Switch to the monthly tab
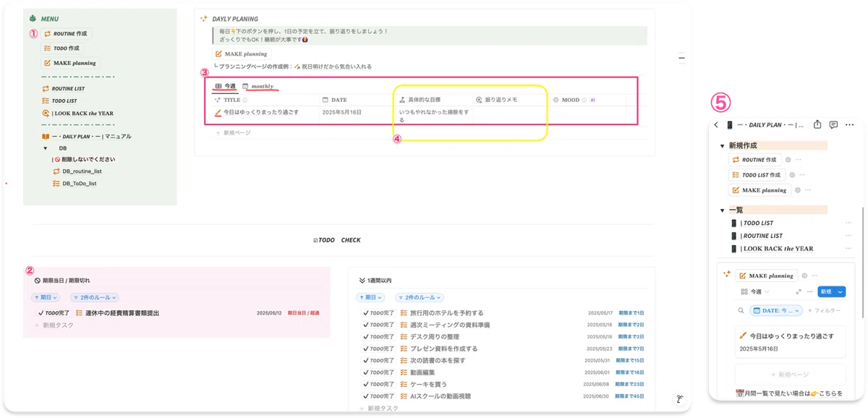Screen dimensions: 868x418 258,86
